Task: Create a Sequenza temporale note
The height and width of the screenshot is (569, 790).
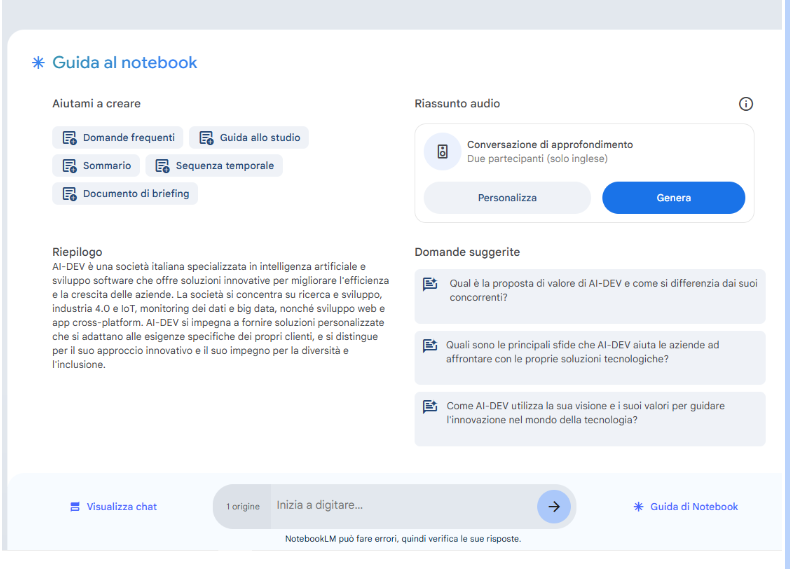Action: [214, 166]
